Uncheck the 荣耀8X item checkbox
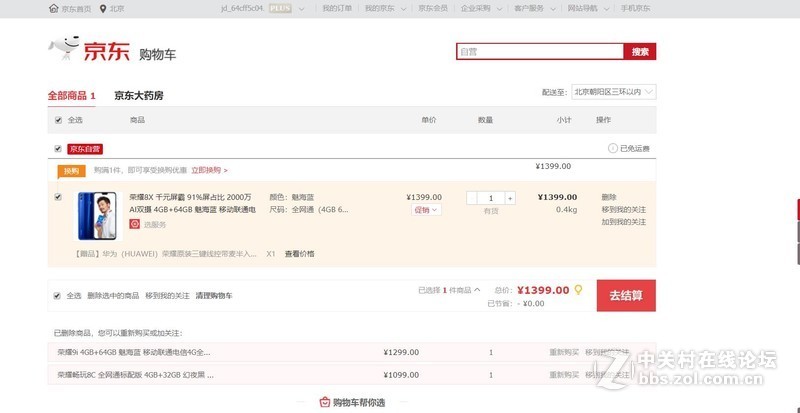The image size is (800, 413). click(x=58, y=197)
